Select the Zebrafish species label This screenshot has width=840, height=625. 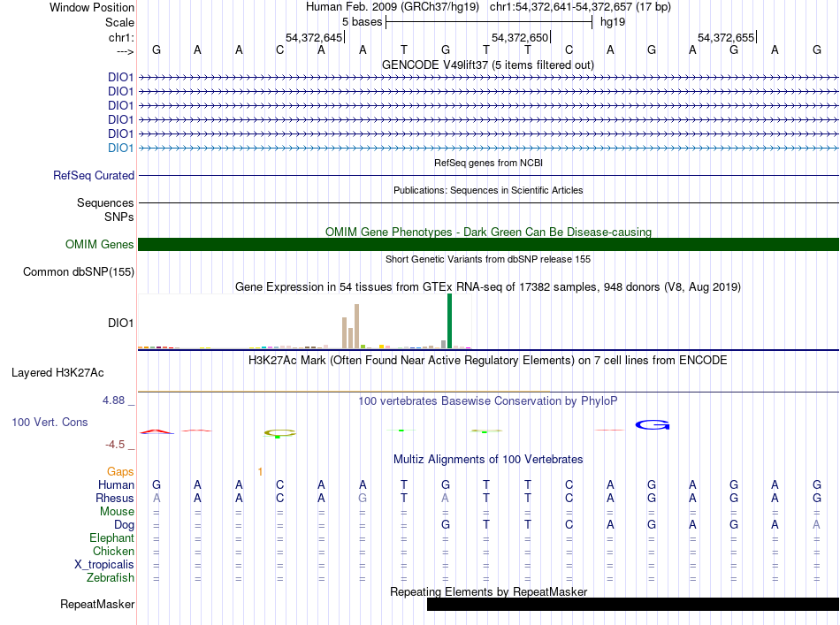pyautogui.click(x=111, y=578)
